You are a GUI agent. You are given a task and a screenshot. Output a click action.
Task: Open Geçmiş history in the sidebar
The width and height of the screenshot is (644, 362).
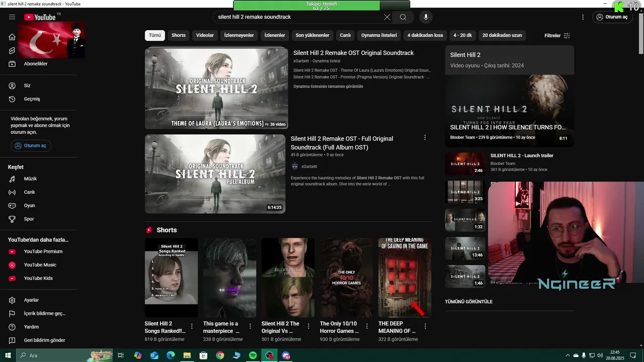32,99
